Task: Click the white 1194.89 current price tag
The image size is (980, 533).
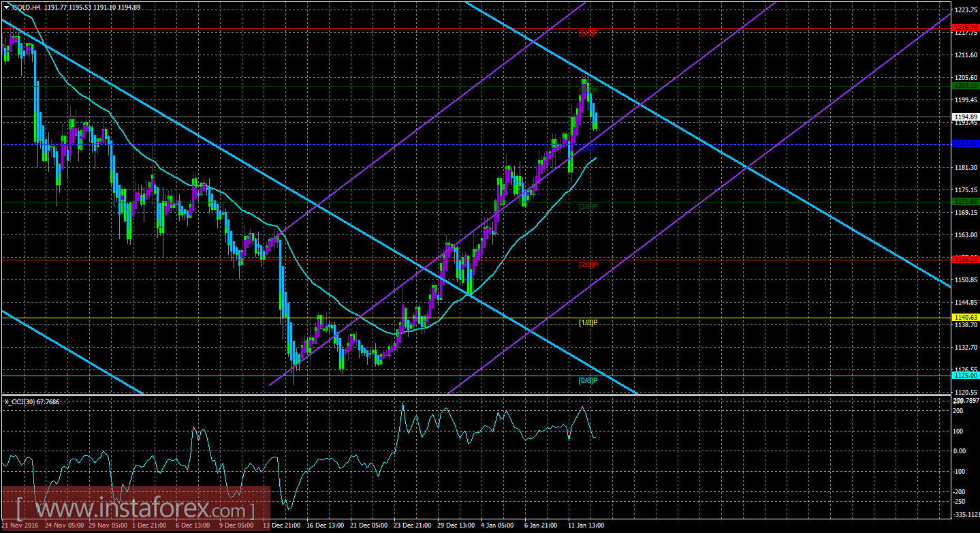Action: [x=966, y=117]
